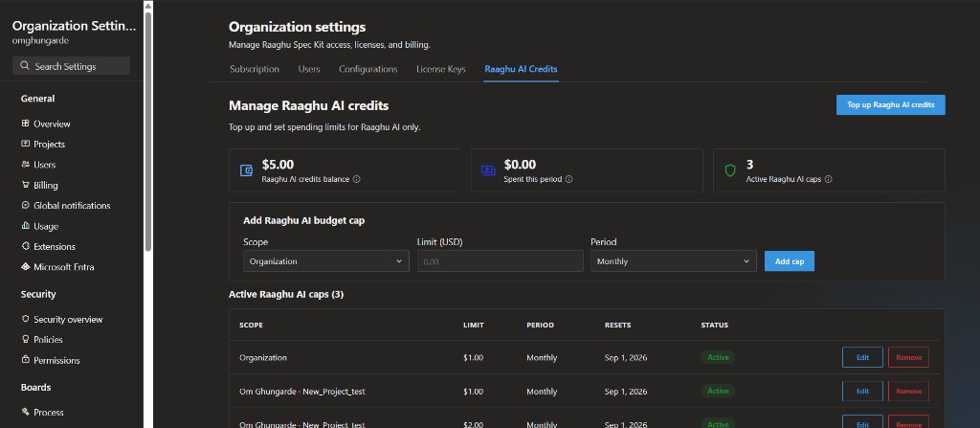This screenshot has width=980, height=428.
Task: Click the Projects icon in sidebar
Action: point(25,144)
